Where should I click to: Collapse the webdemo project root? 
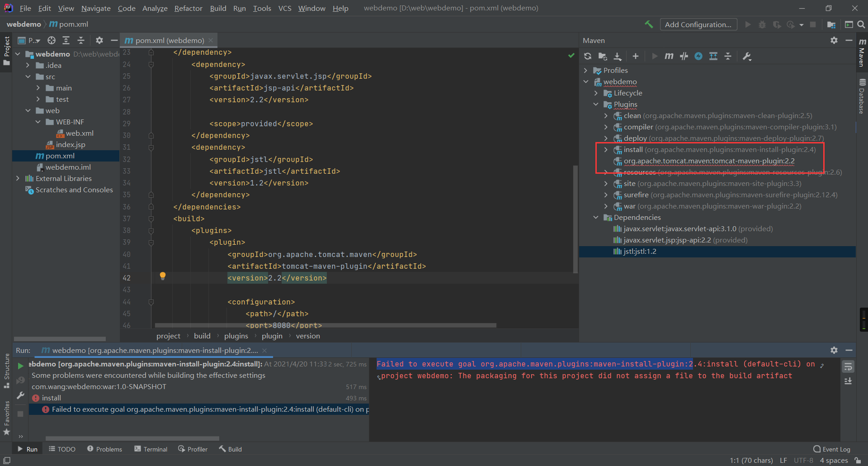click(18, 54)
